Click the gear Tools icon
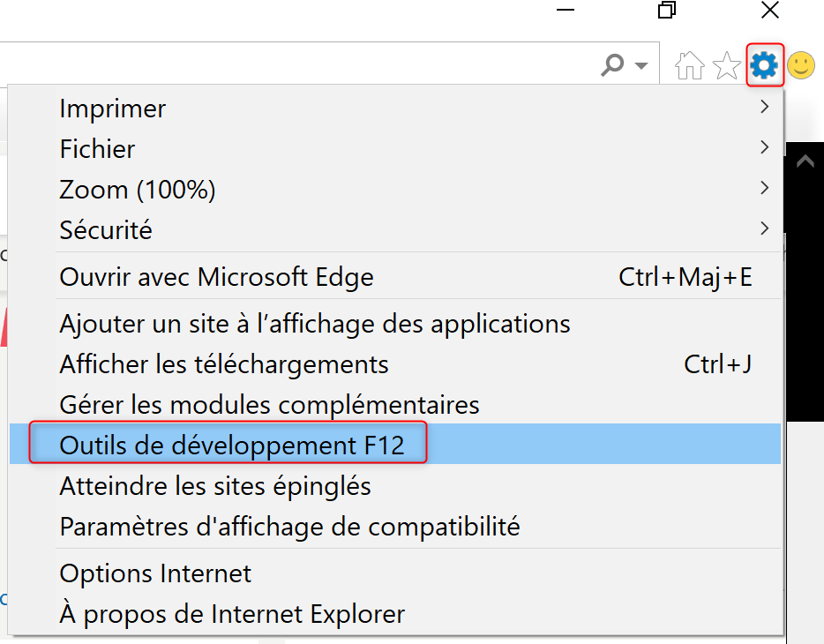The image size is (824, 644). click(x=764, y=65)
